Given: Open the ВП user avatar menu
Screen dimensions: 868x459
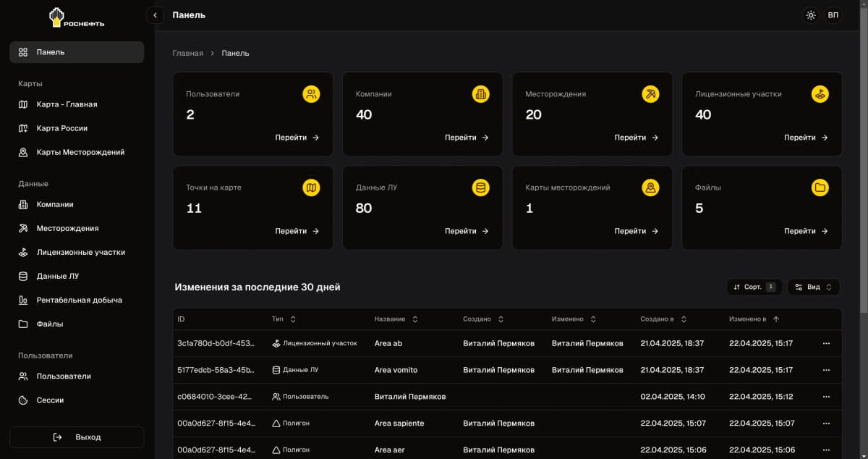Looking at the screenshot, I should 833,15.
